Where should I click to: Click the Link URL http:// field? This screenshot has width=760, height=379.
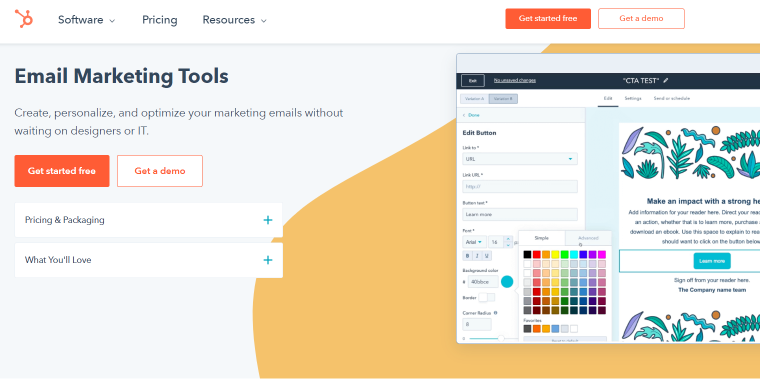click(x=520, y=187)
